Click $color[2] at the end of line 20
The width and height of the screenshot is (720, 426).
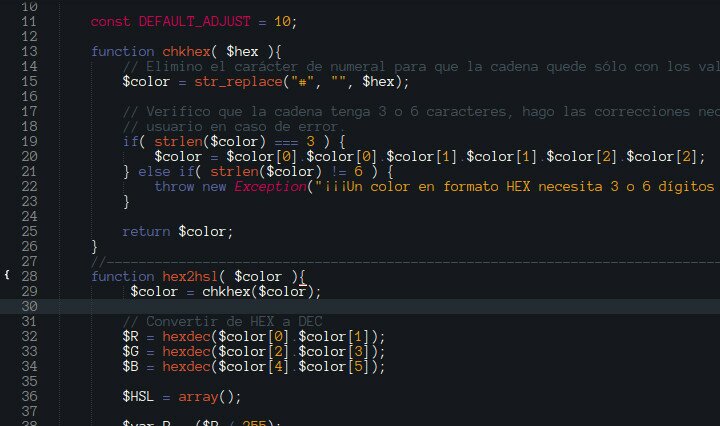[662, 157]
